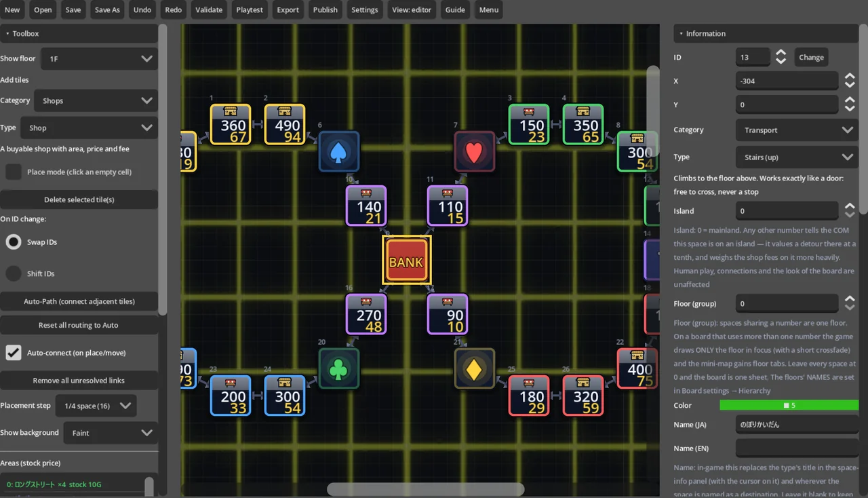Viewport: 868px width, 498px height.
Task: Open the Shop type dropdown in Toolbox
Action: [89, 128]
